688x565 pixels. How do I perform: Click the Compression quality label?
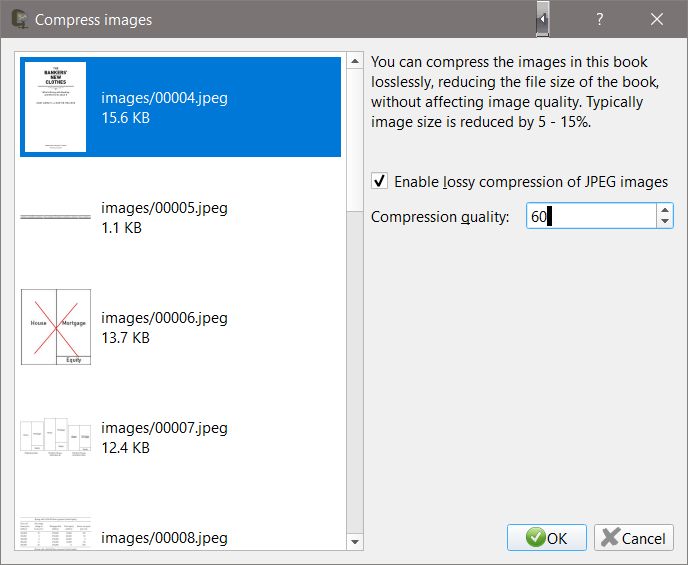pos(440,217)
